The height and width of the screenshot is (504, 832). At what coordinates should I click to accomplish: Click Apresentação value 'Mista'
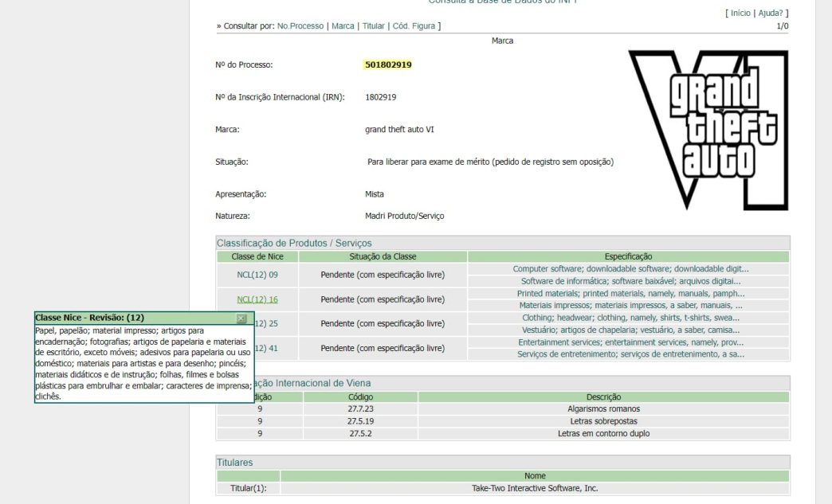tap(374, 194)
